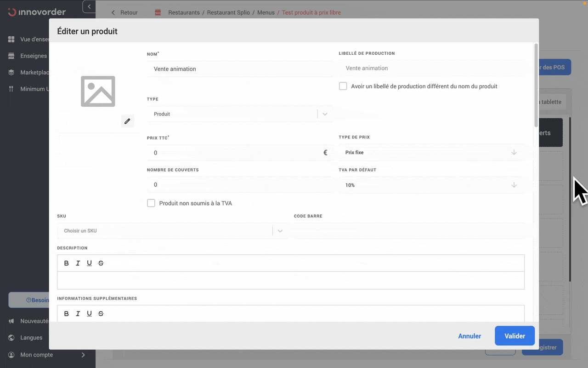Click the Valider button
The image size is (588, 368).
[514, 336]
